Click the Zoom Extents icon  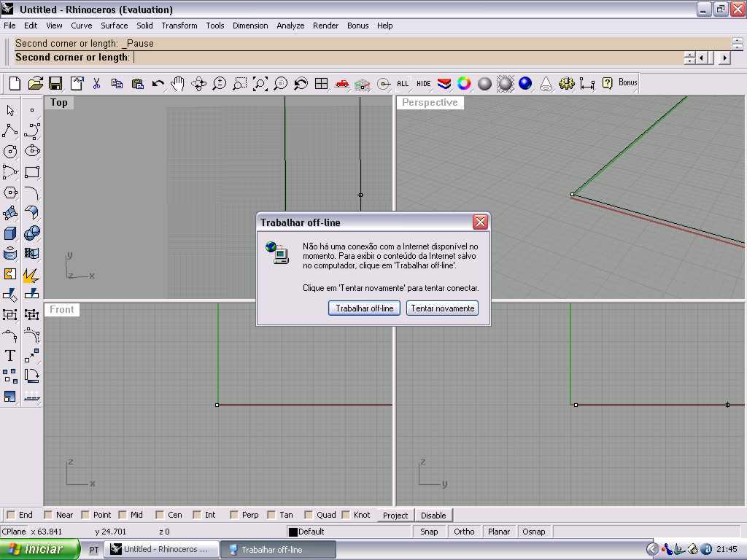point(260,84)
